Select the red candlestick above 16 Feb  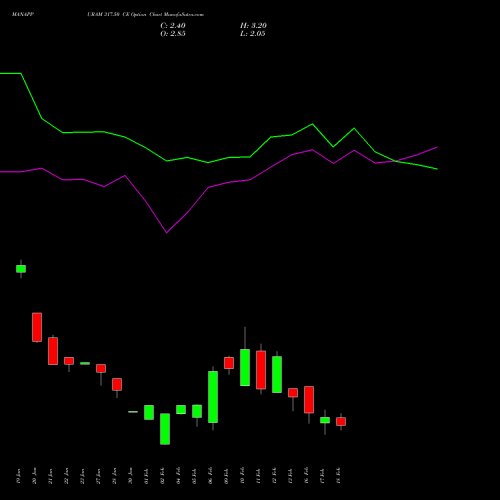coord(309,400)
